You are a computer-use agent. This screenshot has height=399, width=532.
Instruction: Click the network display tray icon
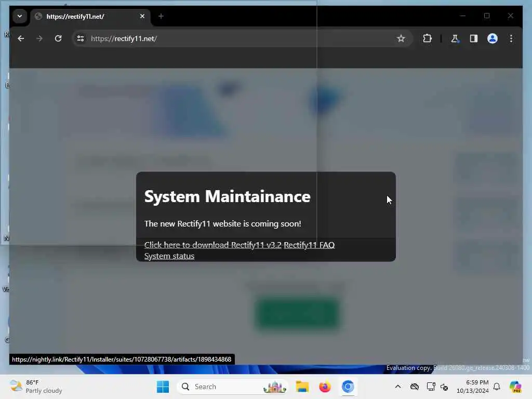(x=431, y=387)
